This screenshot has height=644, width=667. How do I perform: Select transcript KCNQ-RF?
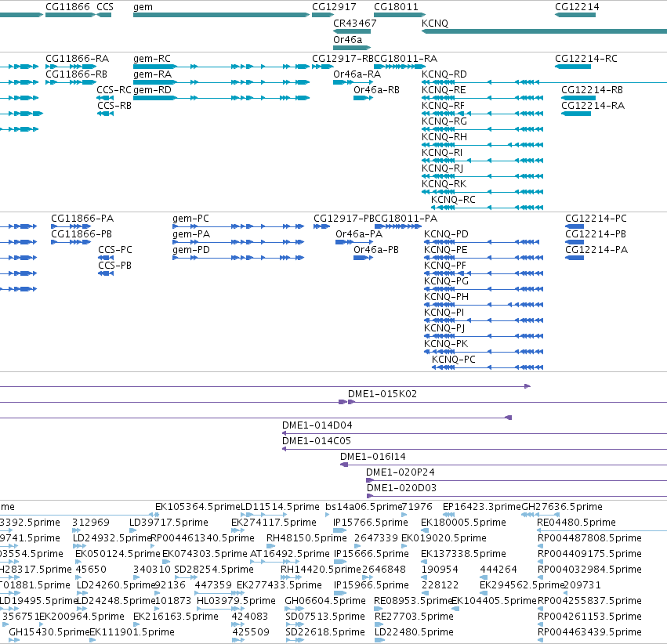coord(482,114)
